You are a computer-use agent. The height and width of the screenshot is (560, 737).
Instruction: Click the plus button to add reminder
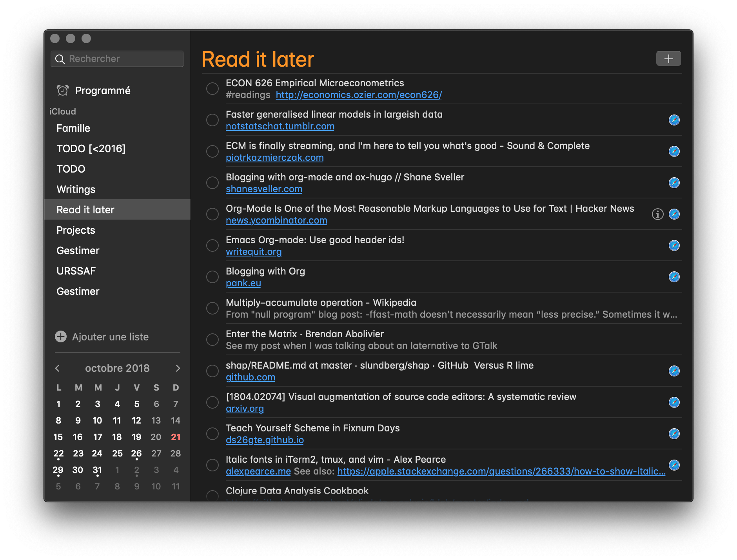[x=668, y=59]
